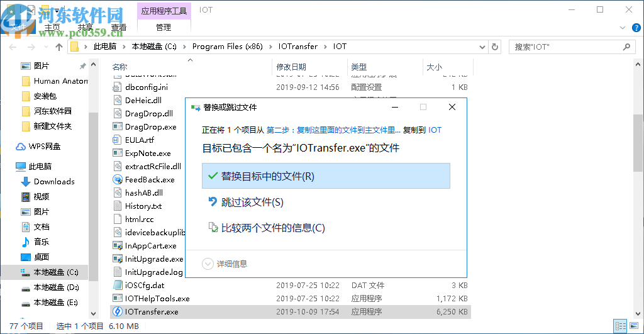Open the 文档 document icon in sidebar
The image size is (644, 334).
(25, 227)
